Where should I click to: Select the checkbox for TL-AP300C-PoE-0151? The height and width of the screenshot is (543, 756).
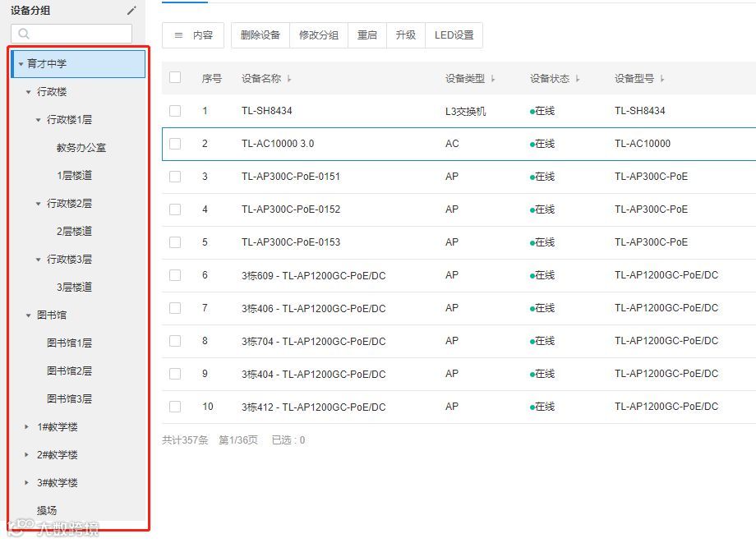point(175,177)
